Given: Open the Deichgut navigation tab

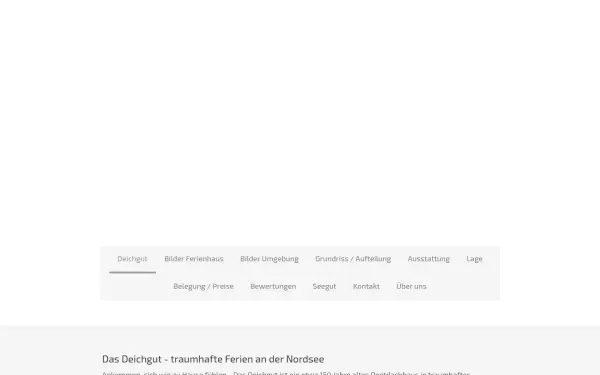Looking at the screenshot, I should [x=132, y=259].
